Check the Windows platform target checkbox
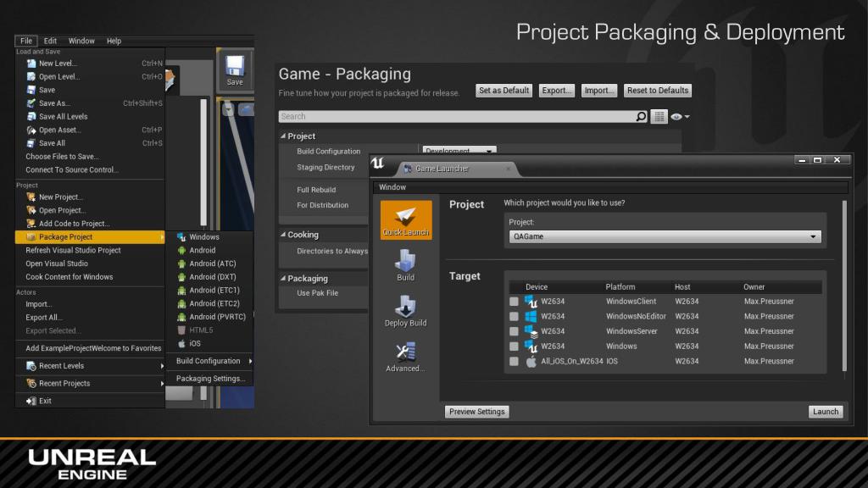This screenshot has height=488, width=868. tap(514, 347)
